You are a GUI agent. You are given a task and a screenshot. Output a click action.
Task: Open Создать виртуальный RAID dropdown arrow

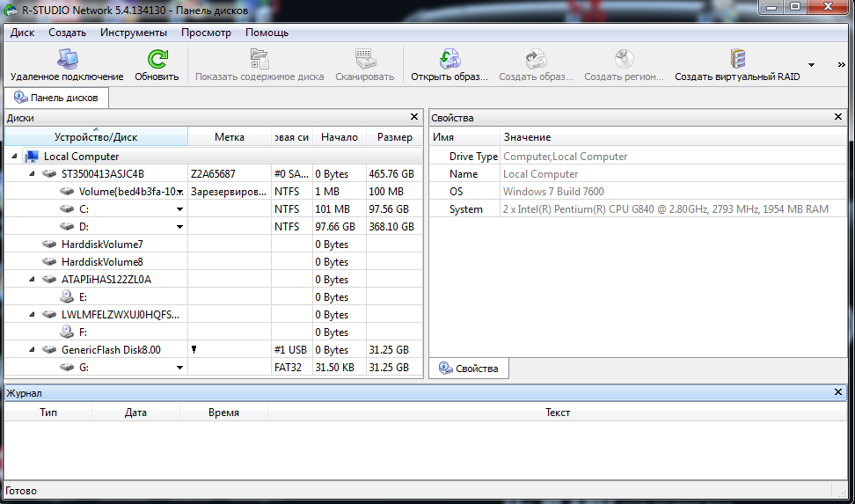coord(811,65)
